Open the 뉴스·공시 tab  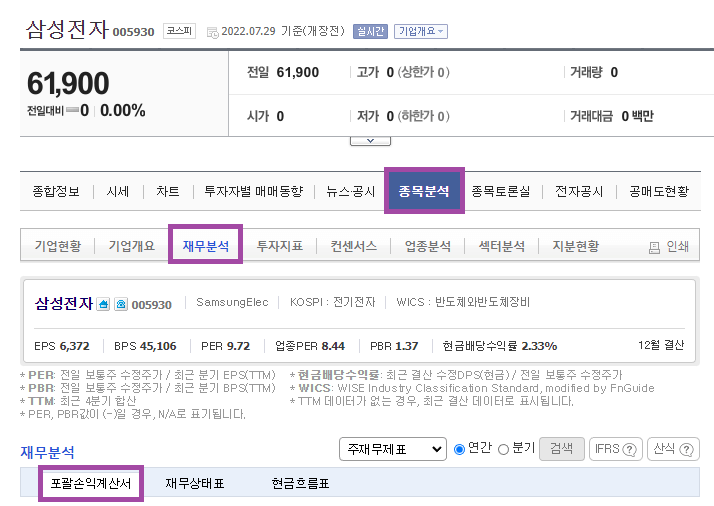pos(350,191)
